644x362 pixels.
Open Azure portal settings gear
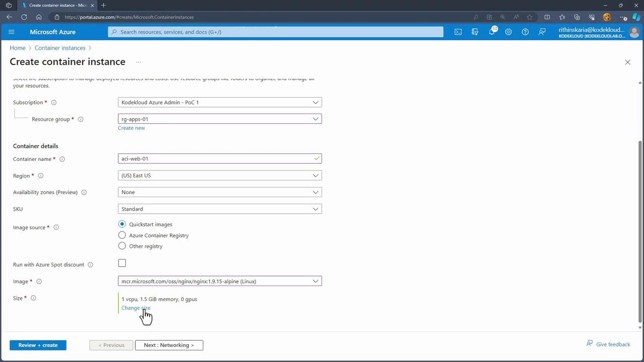click(508, 32)
